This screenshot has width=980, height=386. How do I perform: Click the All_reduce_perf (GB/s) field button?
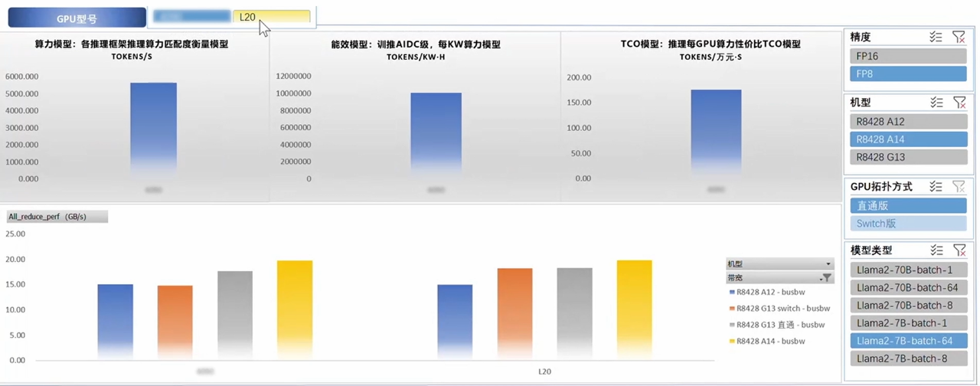coord(57,217)
